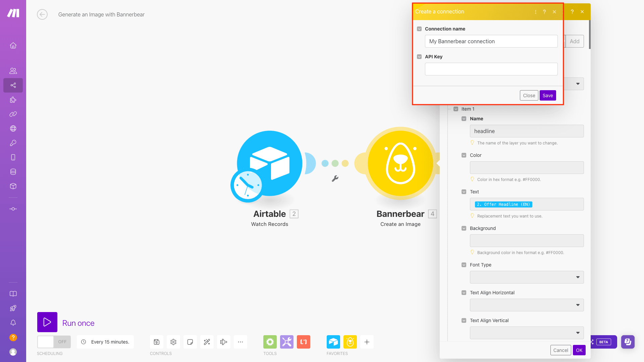
Task: Toggle the Background field checkbox
Action: point(464,228)
